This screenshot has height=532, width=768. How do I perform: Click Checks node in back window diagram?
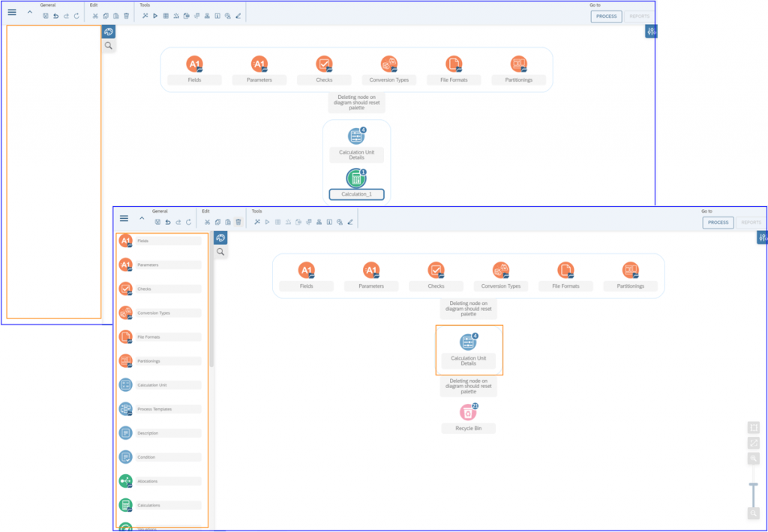[324, 70]
